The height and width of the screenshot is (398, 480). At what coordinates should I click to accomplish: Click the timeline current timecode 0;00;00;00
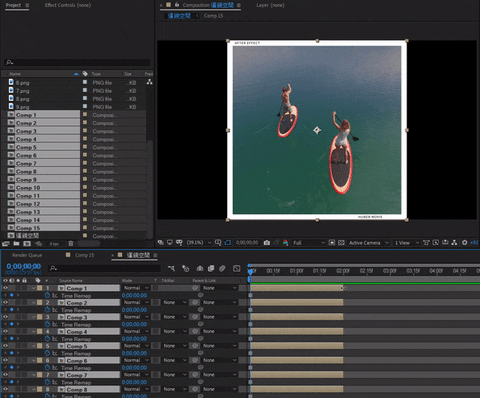[24, 266]
